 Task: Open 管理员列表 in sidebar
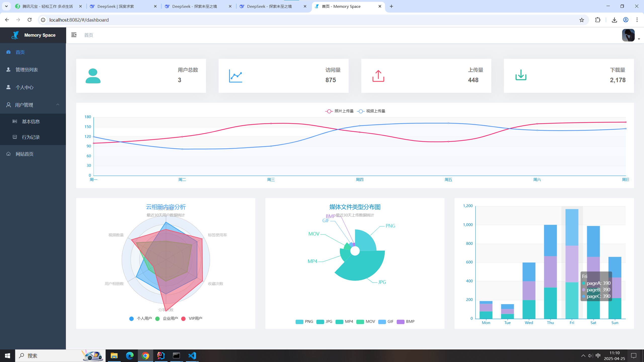click(x=27, y=70)
